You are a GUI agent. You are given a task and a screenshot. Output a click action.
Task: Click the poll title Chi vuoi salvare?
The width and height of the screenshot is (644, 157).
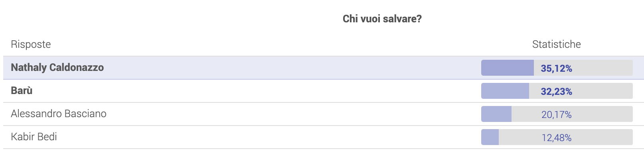coord(382,19)
